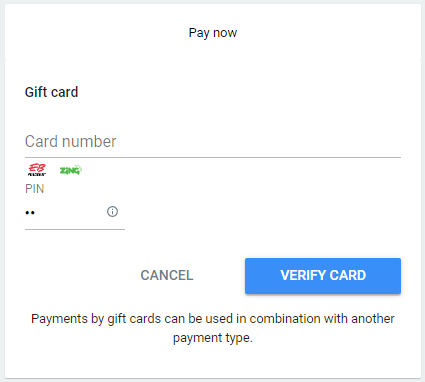Select the Pay now header title
425x382 pixels.
pos(213,33)
